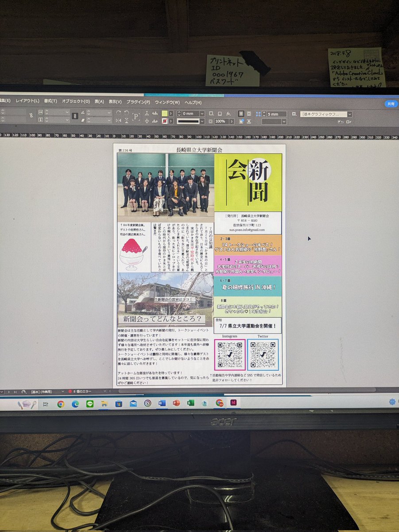399x532 pixels.
Task: Click the stroke color swatch with red slash
Action: [x=164, y=121]
